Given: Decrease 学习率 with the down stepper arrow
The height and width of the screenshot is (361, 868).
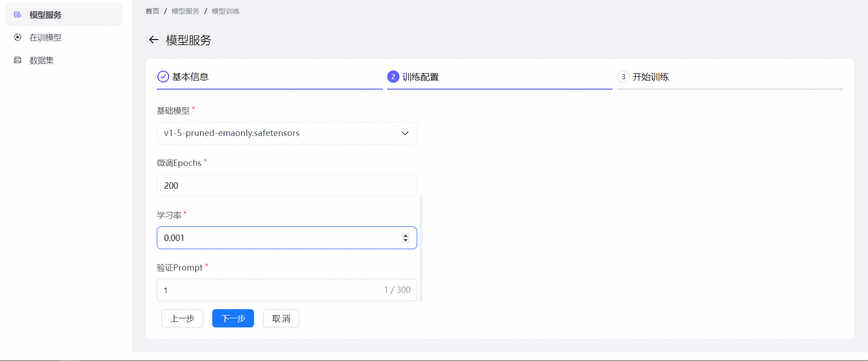Looking at the screenshot, I should point(406,240).
